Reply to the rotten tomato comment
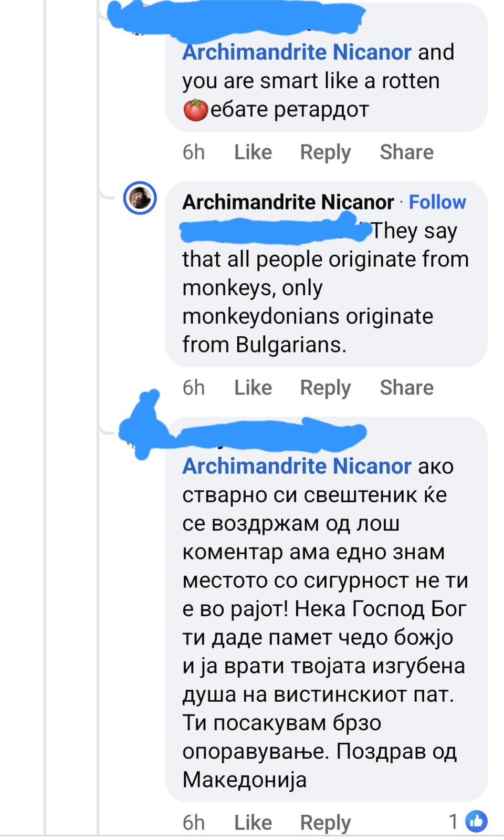The image size is (504, 840). pyautogui.click(x=325, y=153)
